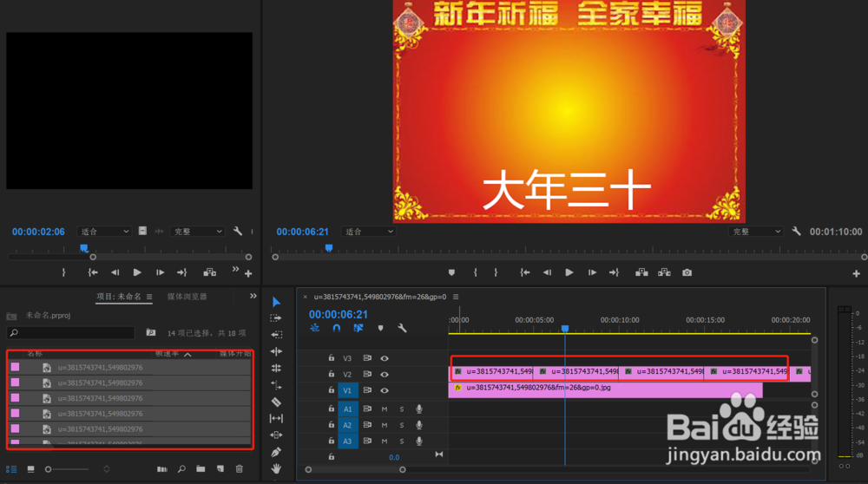Image resolution: width=868 pixels, height=484 pixels.
Task: Select the Track Select Forward tool
Action: [x=276, y=318]
